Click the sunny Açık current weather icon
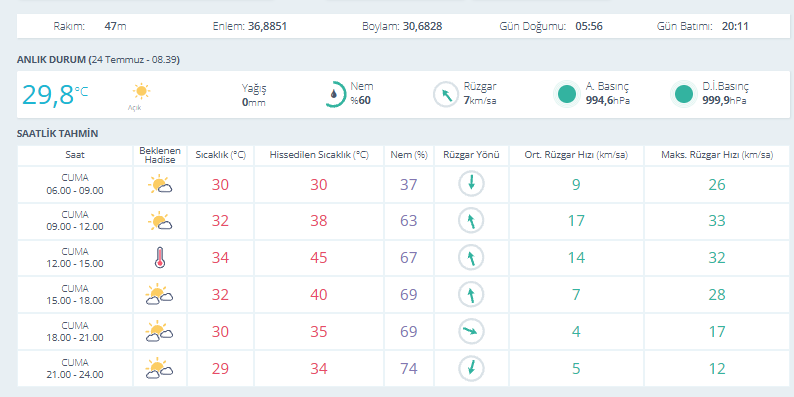Image resolution: width=794 pixels, height=397 pixels. (141, 91)
